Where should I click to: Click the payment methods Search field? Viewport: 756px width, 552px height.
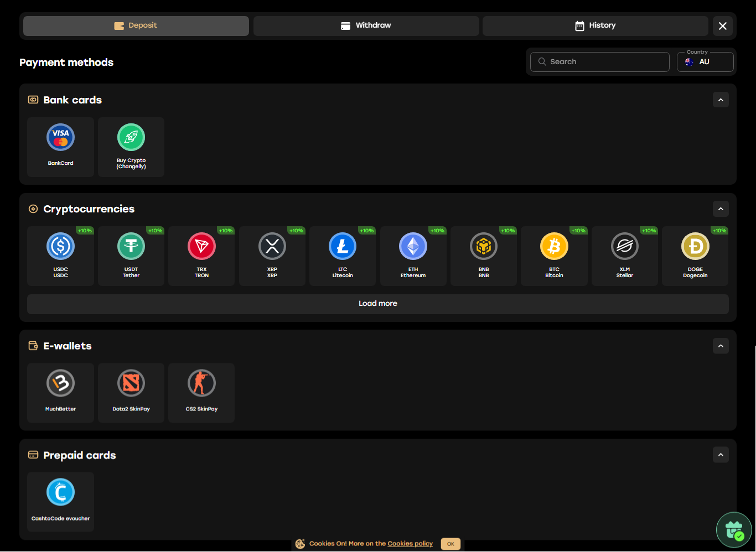point(600,62)
